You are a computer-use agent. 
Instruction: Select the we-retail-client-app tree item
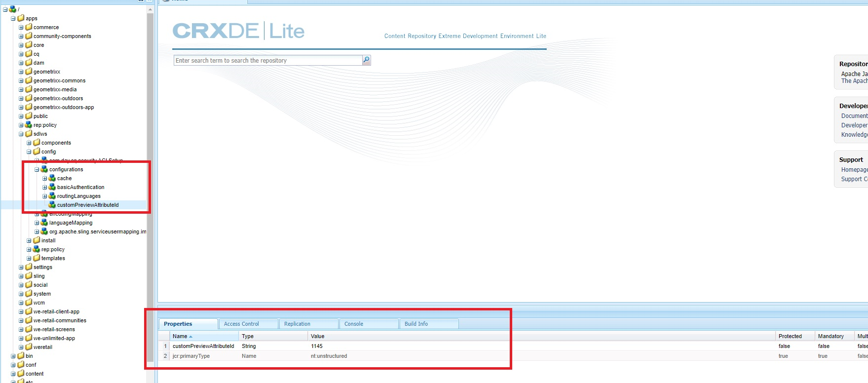coord(56,311)
